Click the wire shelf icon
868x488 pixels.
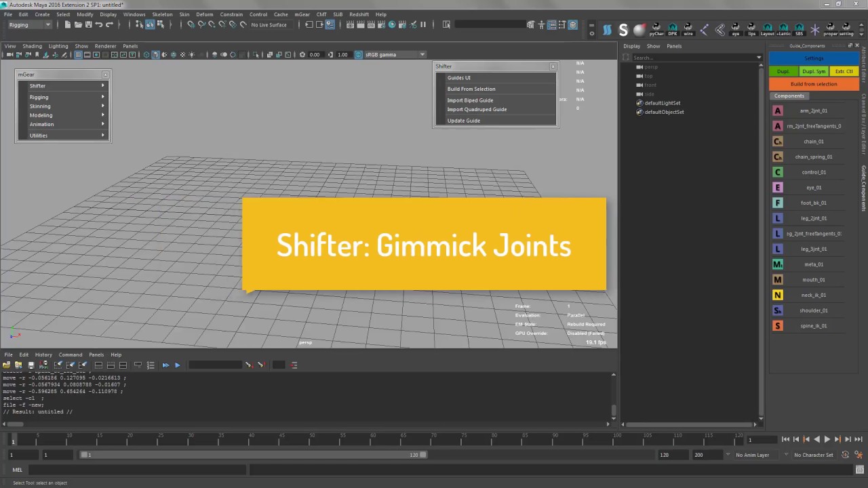[688, 29]
